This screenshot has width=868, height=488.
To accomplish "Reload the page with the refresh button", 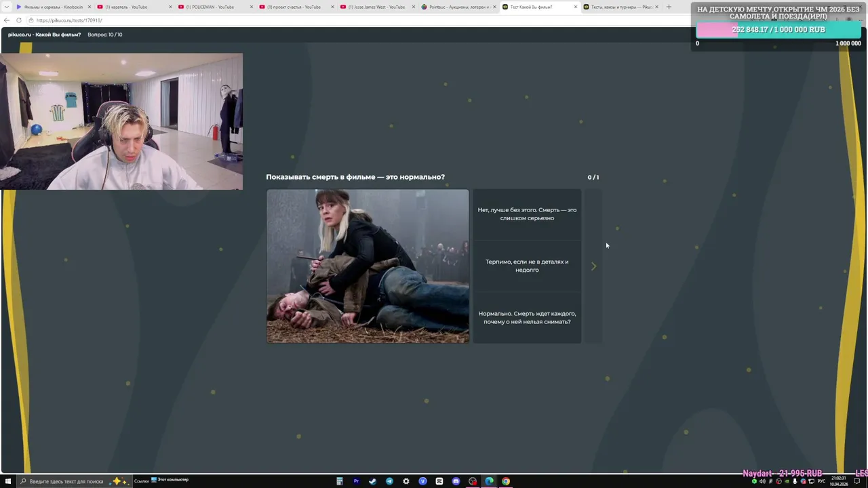I will [19, 20].
